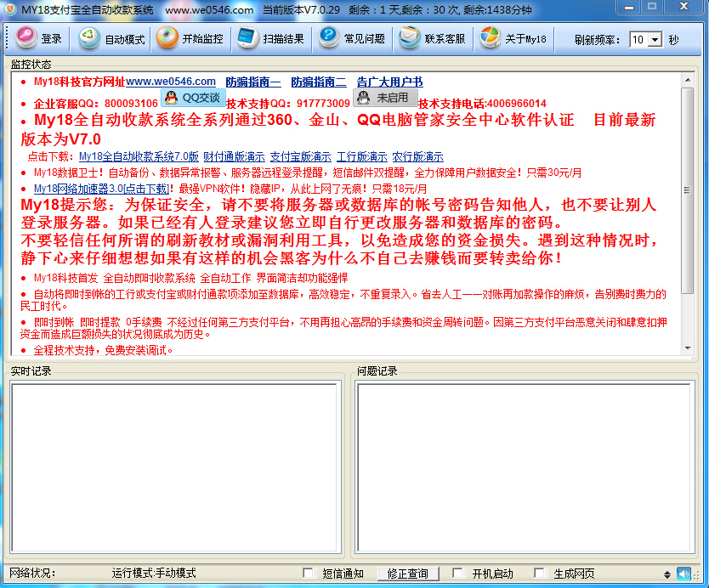Open FAQ using the question mark icon

click(x=329, y=38)
